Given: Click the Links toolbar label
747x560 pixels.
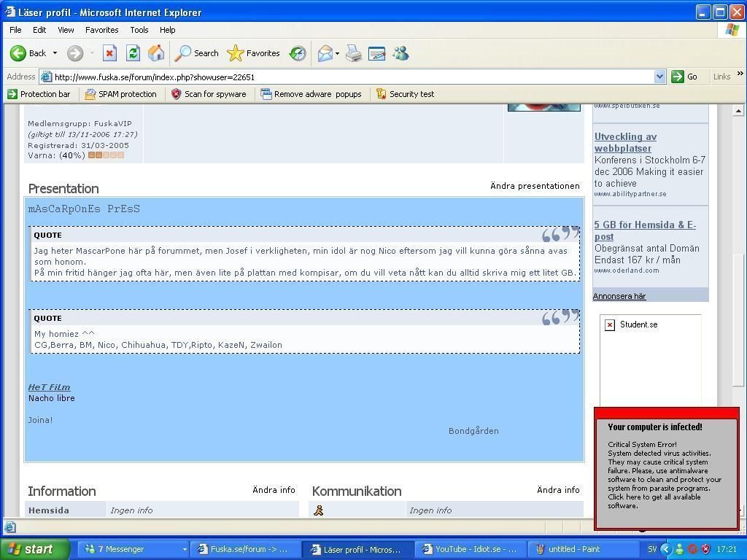Looking at the screenshot, I should click(721, 77).
